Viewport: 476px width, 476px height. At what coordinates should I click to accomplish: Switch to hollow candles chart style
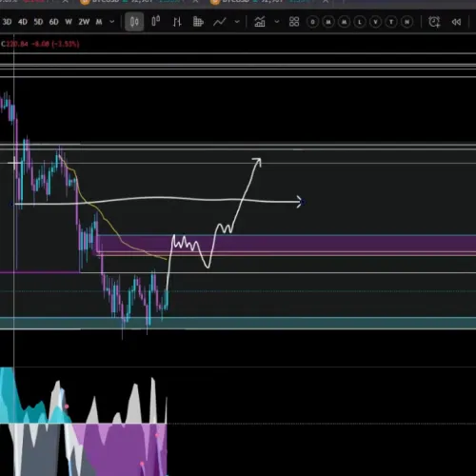pyautogui.click(x=155, y=22)
